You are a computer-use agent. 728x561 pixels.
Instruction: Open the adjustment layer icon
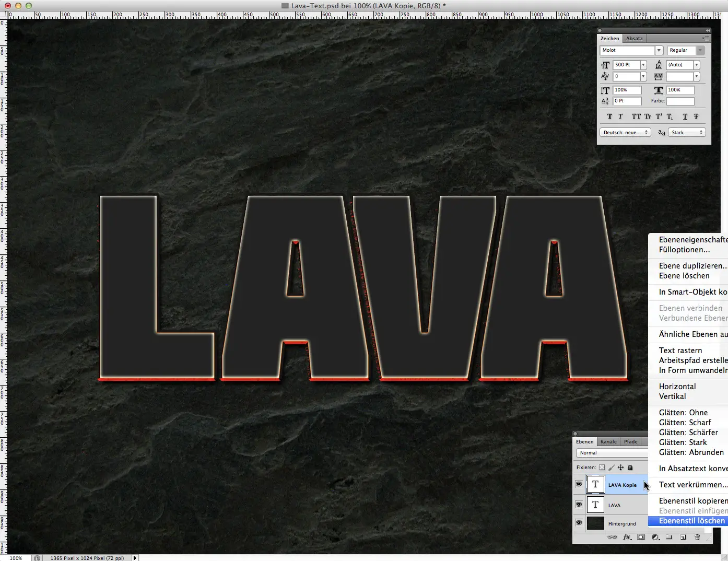(x=656, y=537)
